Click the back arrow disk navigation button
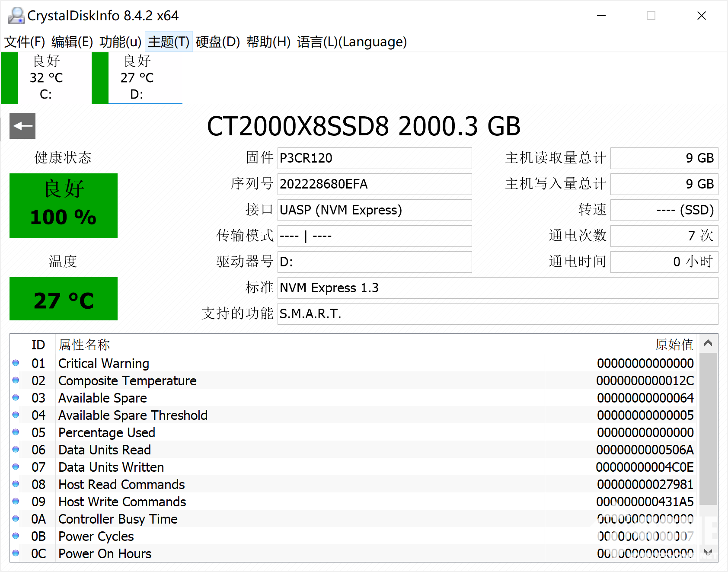 click(22, 126)
